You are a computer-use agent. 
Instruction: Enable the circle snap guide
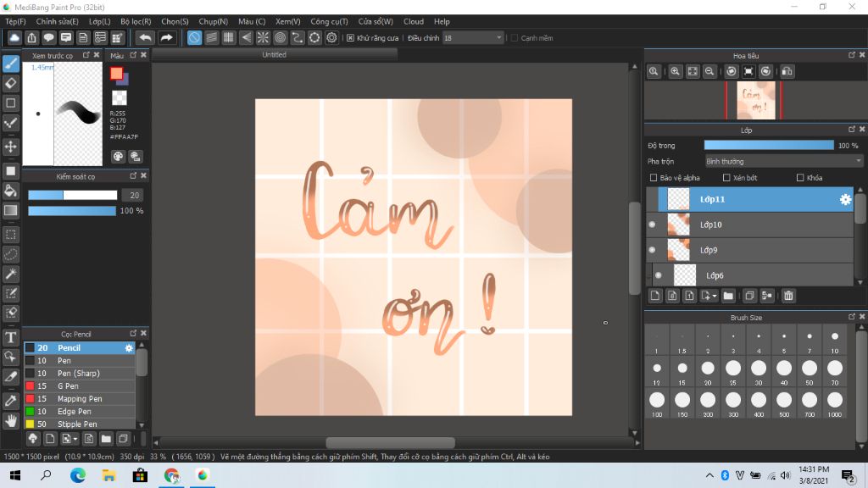(x=280, y=37)
